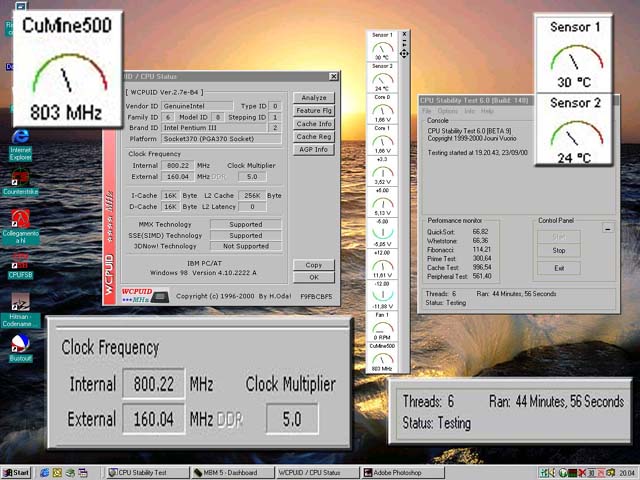Viewport: 640px width, 480px height.
Task: Open the Bustout desktop icon
Action: [x=20, y=348]
